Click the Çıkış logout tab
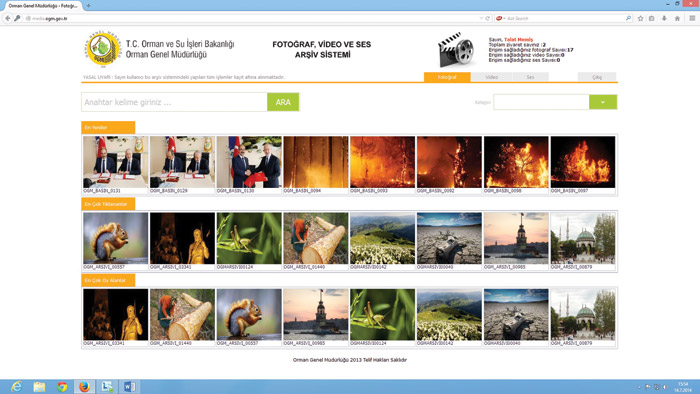700x394 pixels. (597, 77)
